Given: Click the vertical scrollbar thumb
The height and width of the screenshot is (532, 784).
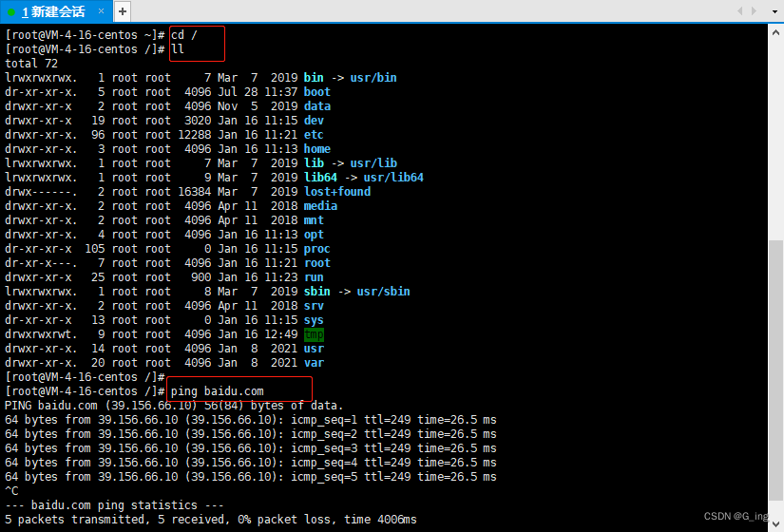Looking at the screenshot, I should [775, 370].
